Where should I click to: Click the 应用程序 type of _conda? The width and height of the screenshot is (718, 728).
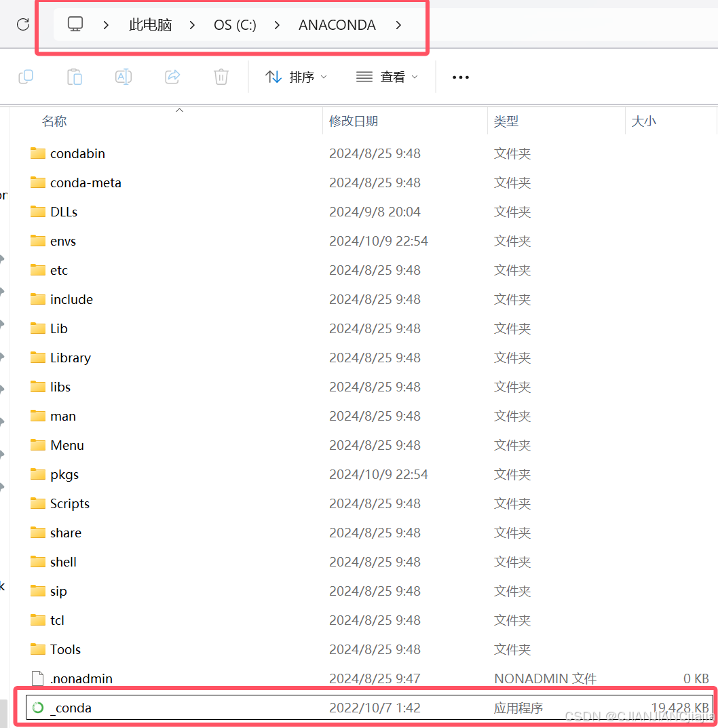coord(518,708)
